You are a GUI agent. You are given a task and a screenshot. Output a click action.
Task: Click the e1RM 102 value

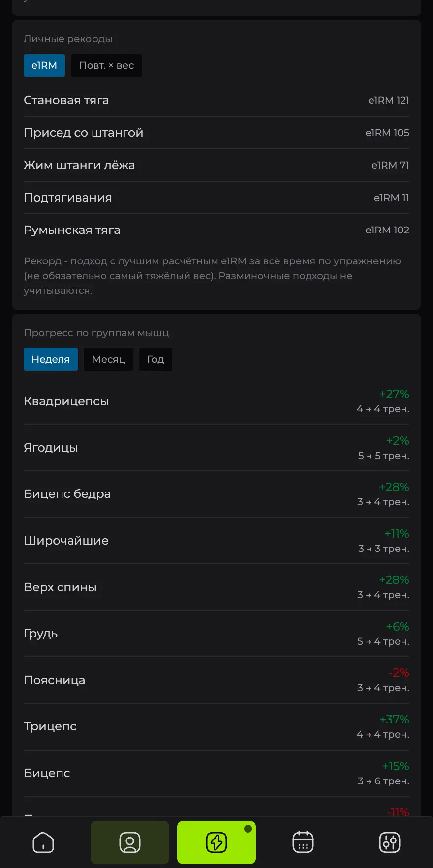pyautogui.click(x=387, y=230)
